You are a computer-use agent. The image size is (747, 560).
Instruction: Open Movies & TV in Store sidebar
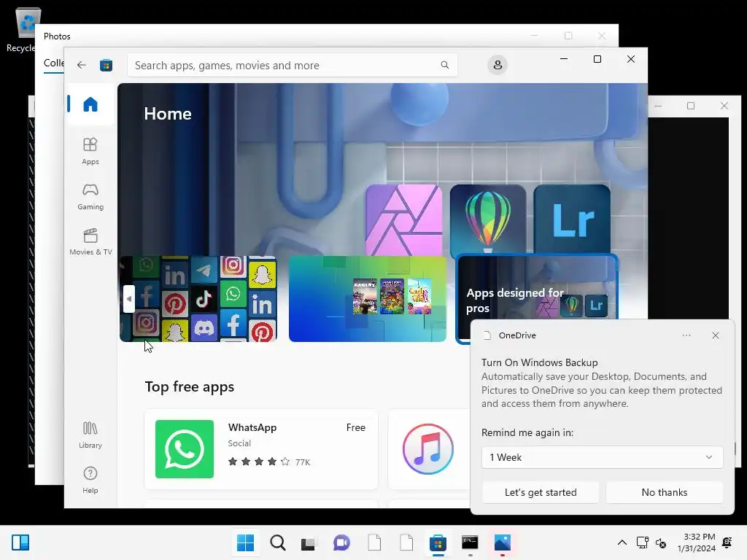click(90, 241)
